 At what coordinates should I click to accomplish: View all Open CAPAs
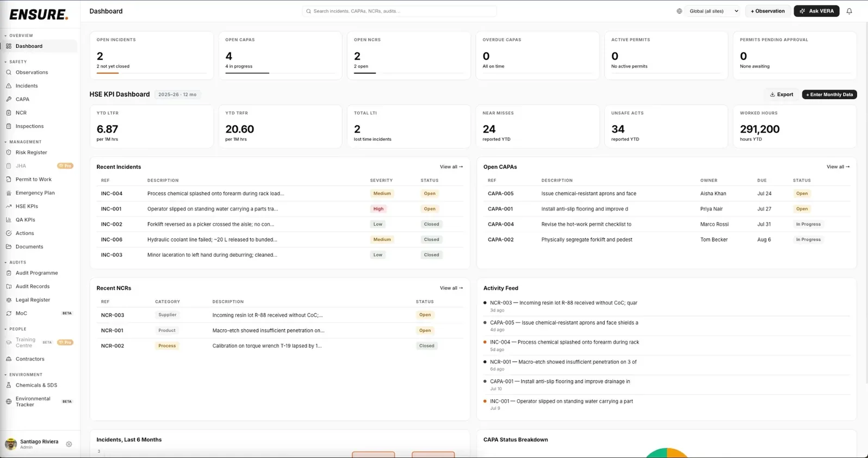pyautogui.click(x=838, y=167)
